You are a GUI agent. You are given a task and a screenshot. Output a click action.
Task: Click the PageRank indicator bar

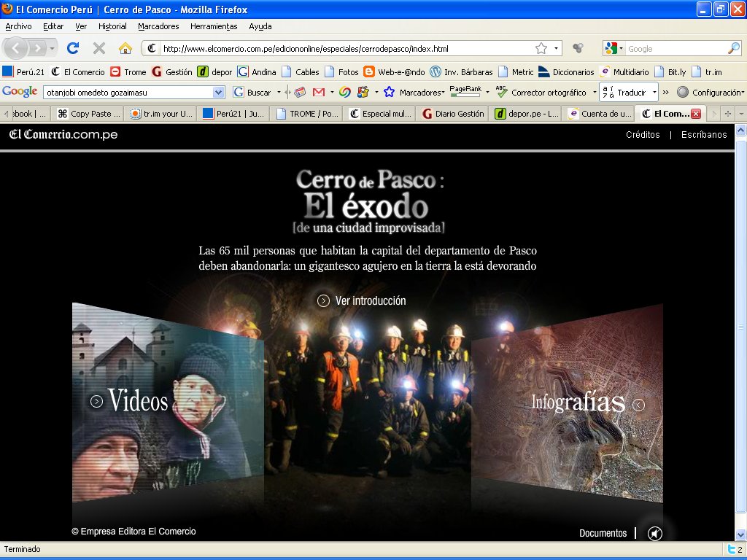(465, 93)
